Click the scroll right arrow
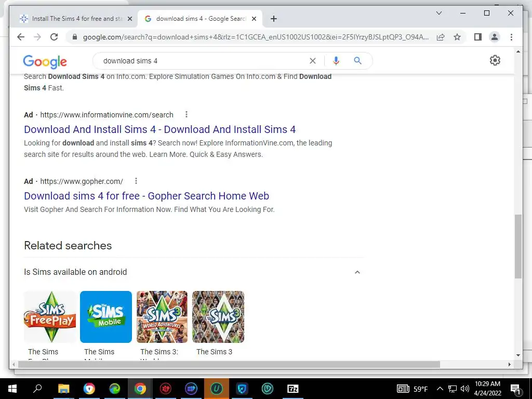The height and width of the screenshot is (399, 532). tap(509, 364)
